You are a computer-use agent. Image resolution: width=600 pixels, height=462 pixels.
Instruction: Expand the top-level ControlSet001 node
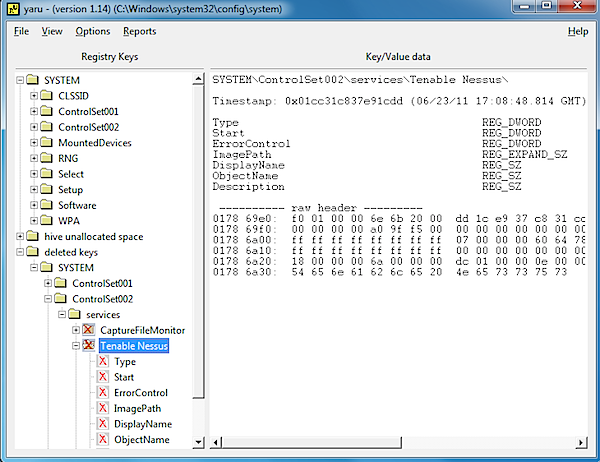pyautogui.click(x=34, y=112)
